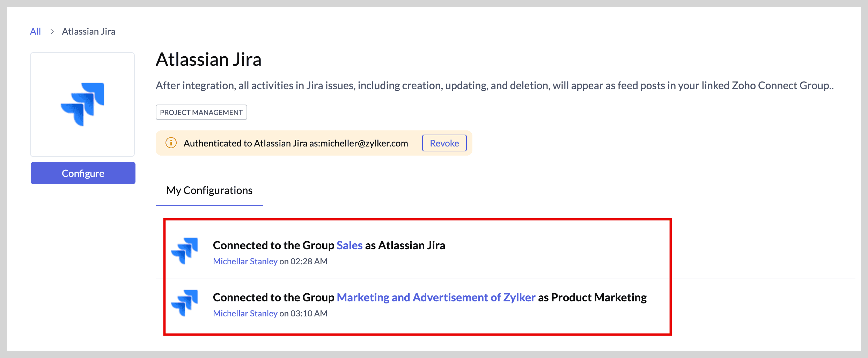Open Michellar Stanley profile under Product Marketing configuration

point(245,314)
